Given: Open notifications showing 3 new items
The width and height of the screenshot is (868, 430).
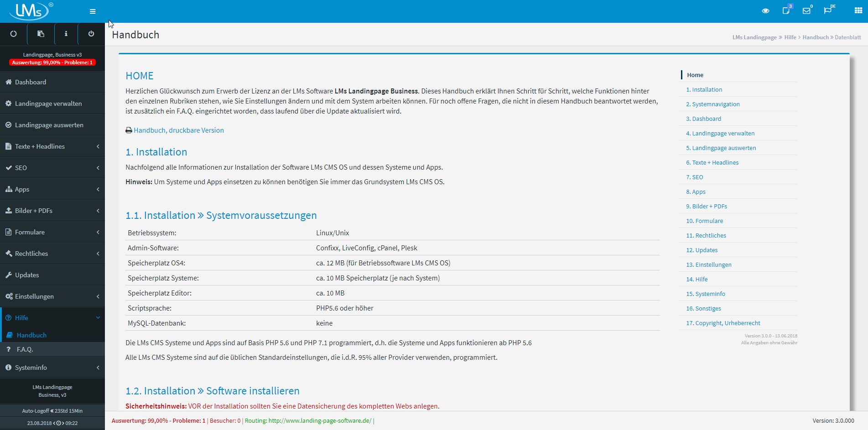Looking at the screenshot, I should click(786, 10).
